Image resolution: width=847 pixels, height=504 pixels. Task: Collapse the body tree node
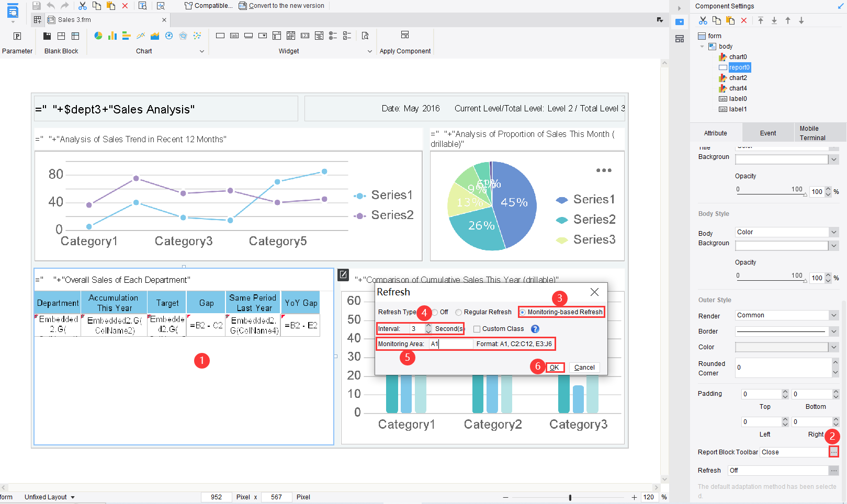[x=702, y=47]
